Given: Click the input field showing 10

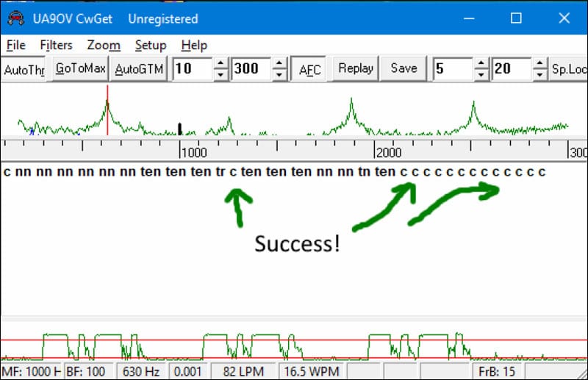Looking at the screenshot, I should coord(193,69).
